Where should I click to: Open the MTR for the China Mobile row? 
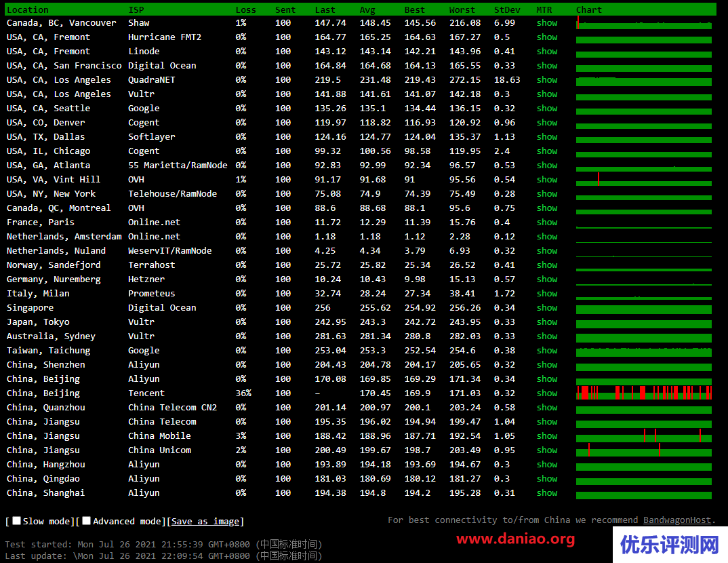tap(547, 435)
